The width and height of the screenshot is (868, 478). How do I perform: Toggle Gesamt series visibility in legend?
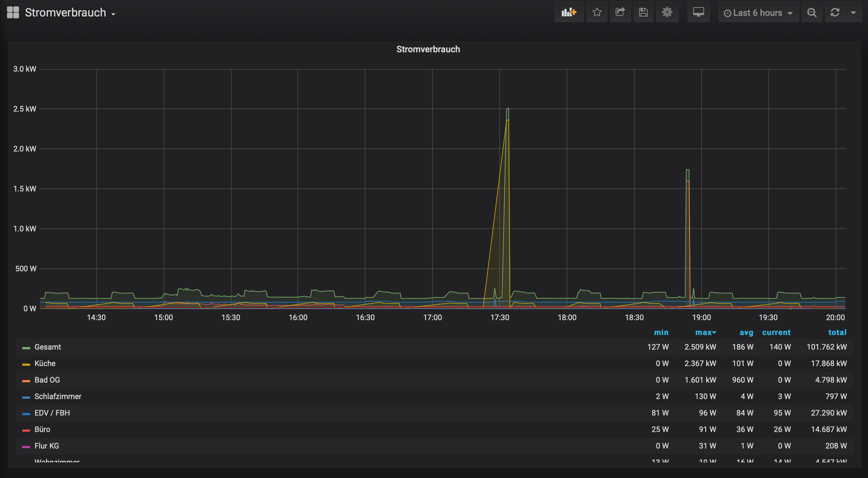[48, 347]
